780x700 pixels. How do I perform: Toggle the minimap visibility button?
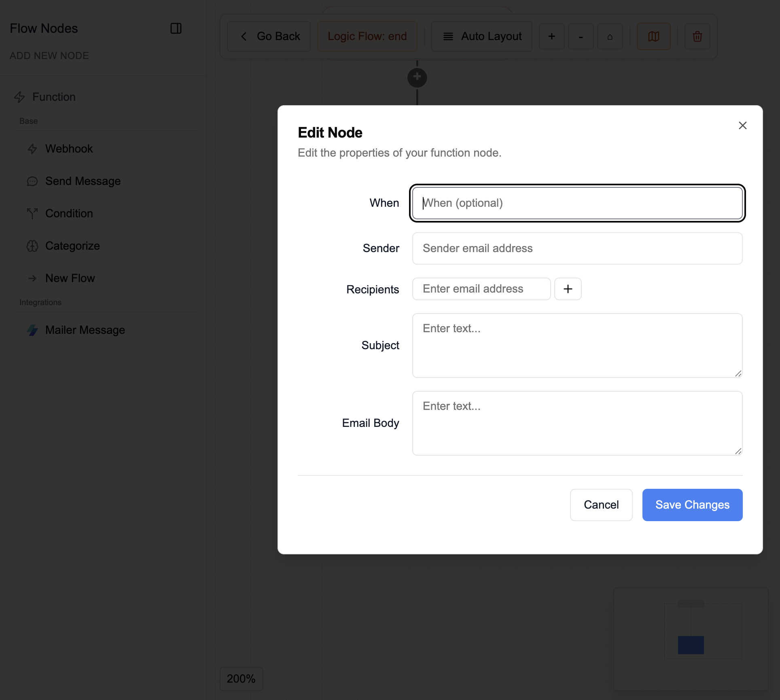pyautogui.click(x=654, y=36)
